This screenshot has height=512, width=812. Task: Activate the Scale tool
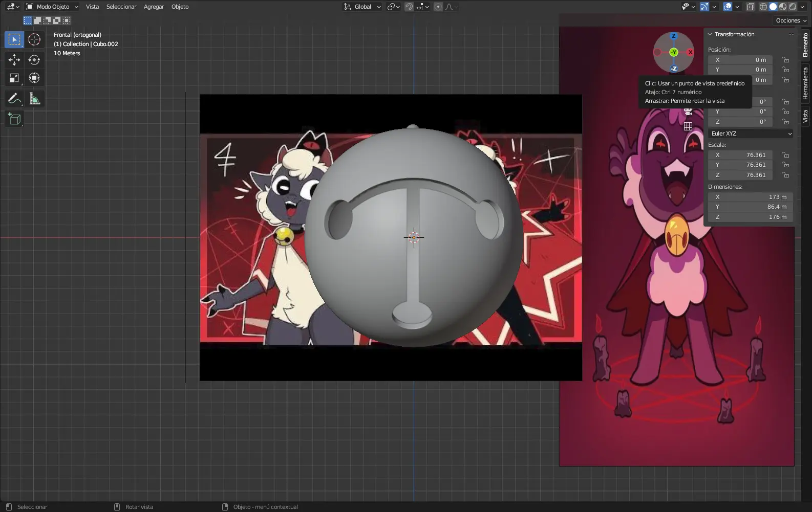(14, 78)
